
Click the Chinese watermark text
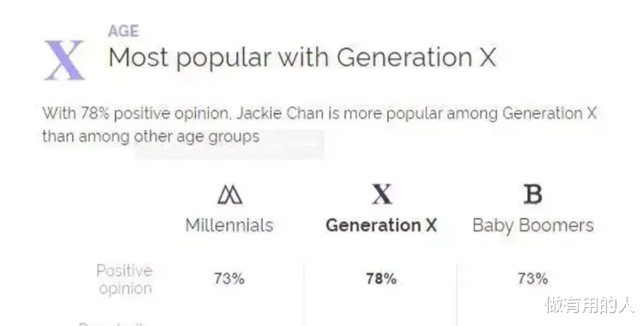pos(590,305)
